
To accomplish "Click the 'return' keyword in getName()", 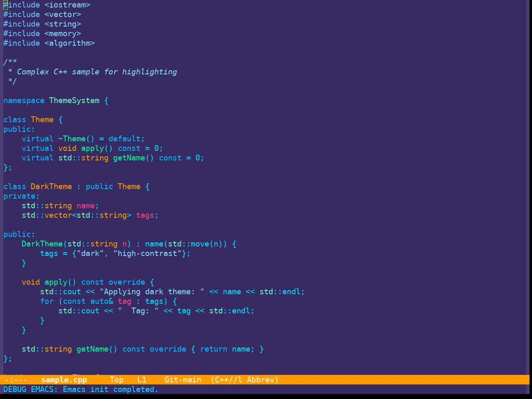I will [x=214, y=349].
